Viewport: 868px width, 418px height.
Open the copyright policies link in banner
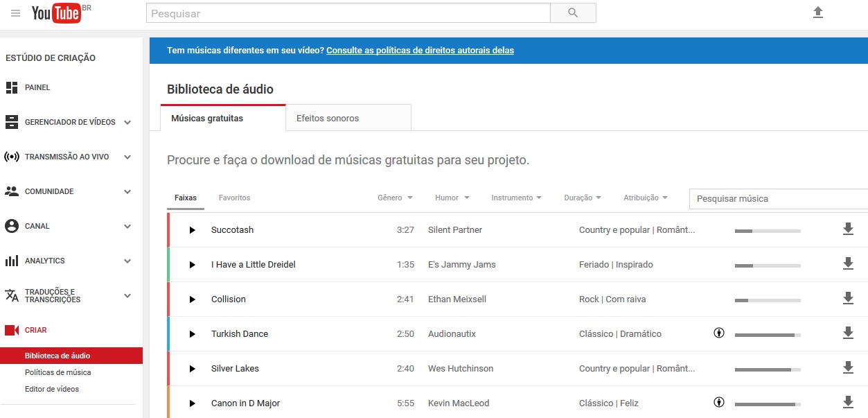click(x=420, y=51)
